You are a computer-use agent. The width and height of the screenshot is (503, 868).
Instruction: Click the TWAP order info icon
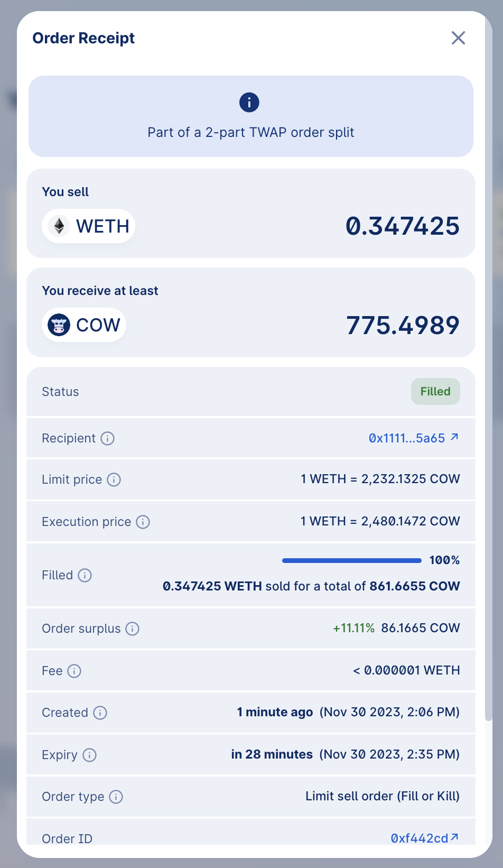(x=249, y=102)
